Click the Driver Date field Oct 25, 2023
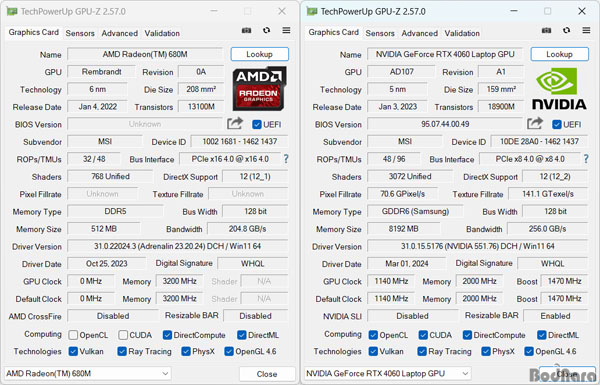Screen dimensions: 600x385 106,263
